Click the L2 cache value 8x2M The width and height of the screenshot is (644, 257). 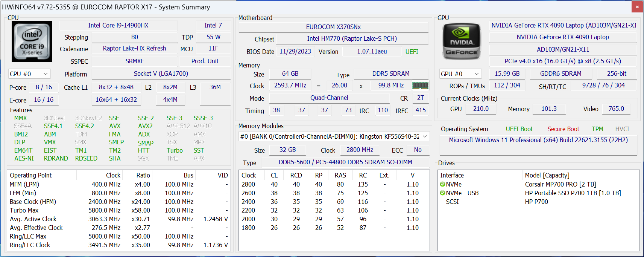[170, 87]
